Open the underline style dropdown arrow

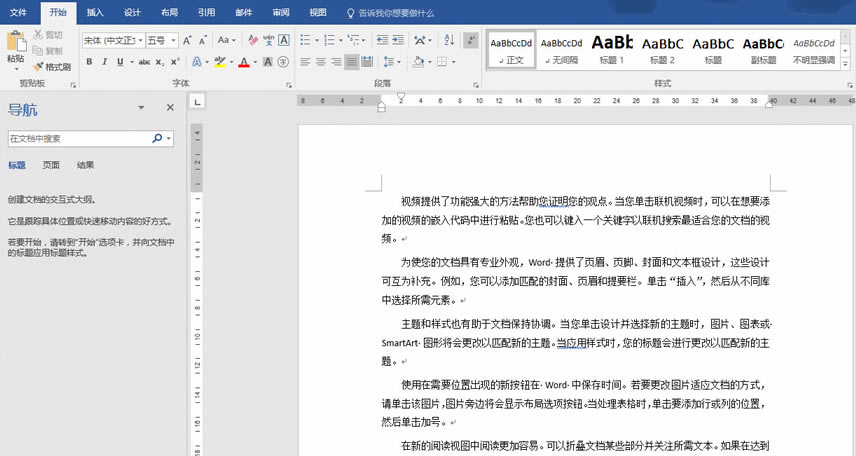pyautogui.click(x=132, y=62)
